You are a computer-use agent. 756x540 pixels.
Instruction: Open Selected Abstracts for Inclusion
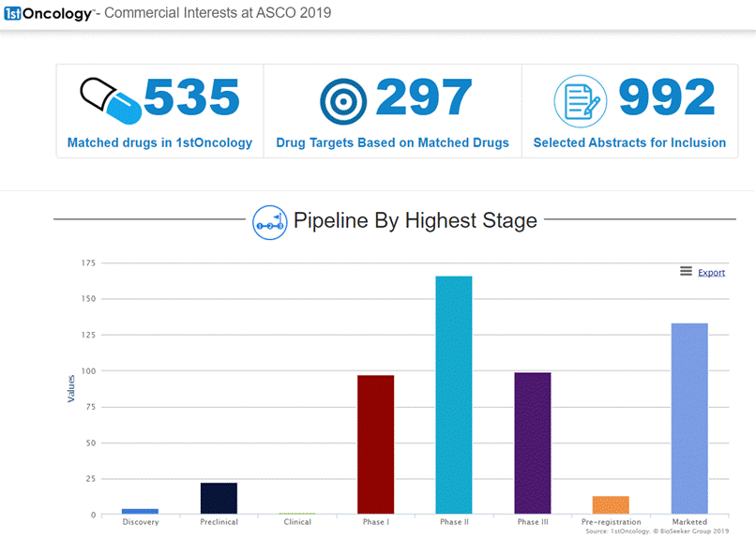[629, 143]
